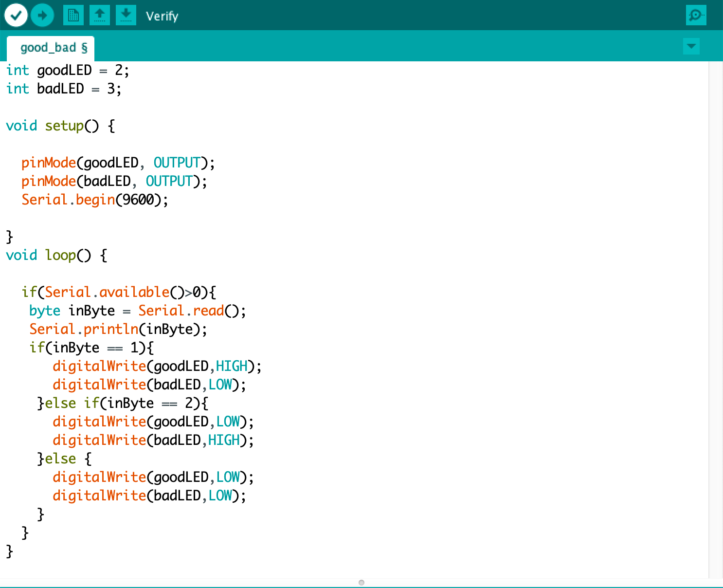The image size is (723, 588).
Task: Click the Verify checkmark icon
Action: coord(16,16)
